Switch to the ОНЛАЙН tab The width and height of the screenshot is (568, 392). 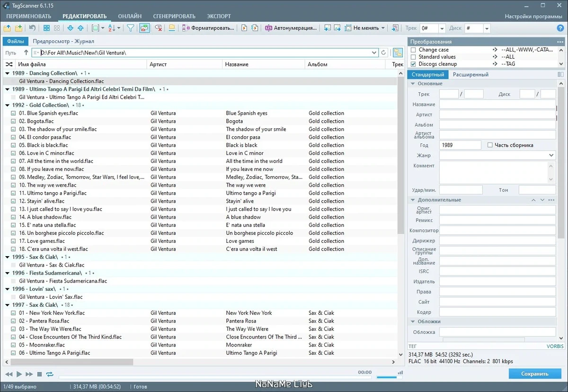130,16
